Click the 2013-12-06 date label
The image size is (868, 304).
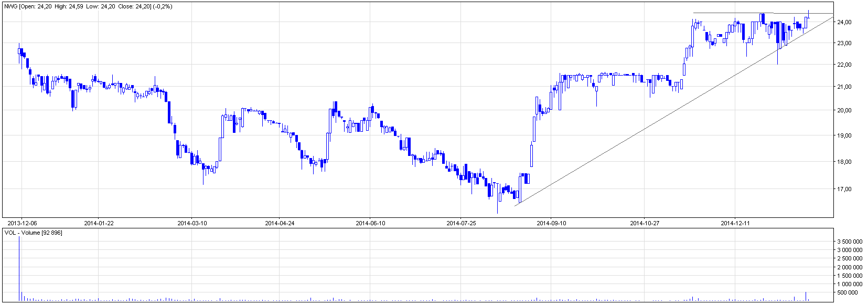point(22,223)
